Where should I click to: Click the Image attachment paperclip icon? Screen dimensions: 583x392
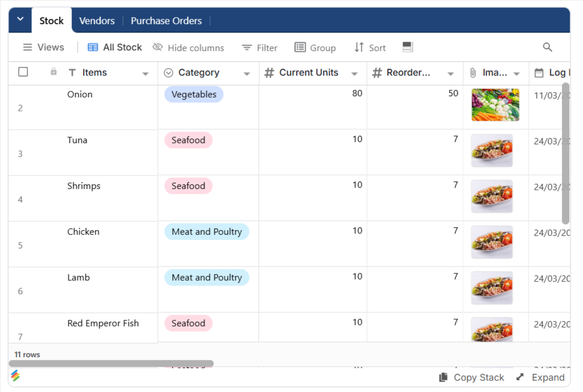473,73
